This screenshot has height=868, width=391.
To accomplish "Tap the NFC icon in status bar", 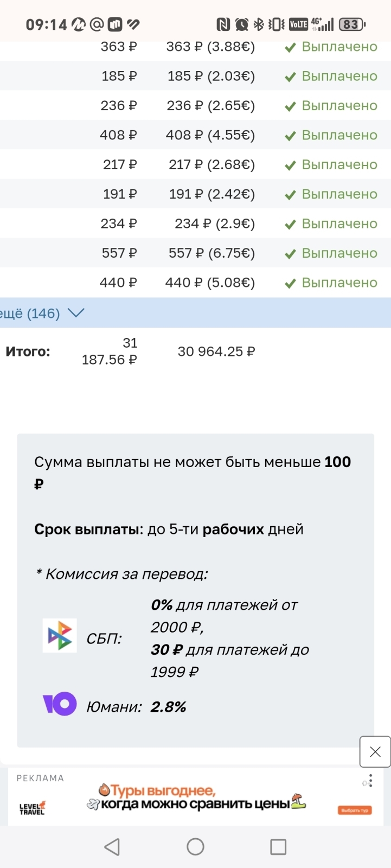I will 222,24.
